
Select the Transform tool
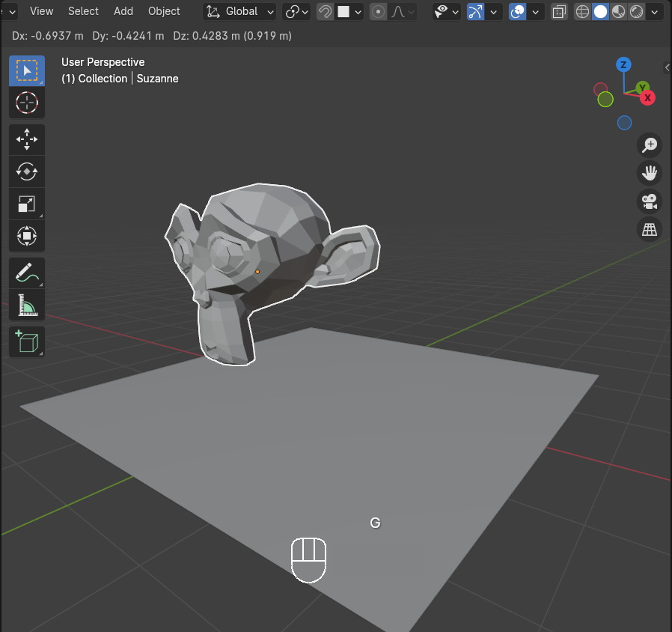click(x=27, y=236)
